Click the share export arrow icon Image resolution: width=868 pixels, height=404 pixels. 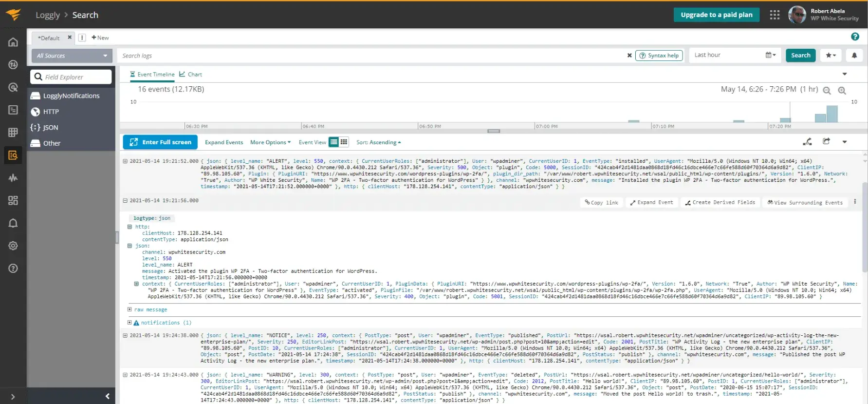click(826, 141)
